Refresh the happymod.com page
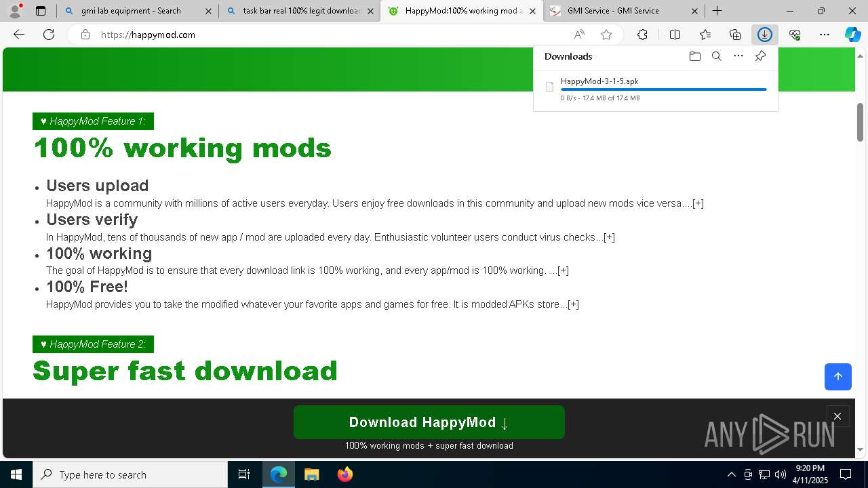 [x=49, y=35]
